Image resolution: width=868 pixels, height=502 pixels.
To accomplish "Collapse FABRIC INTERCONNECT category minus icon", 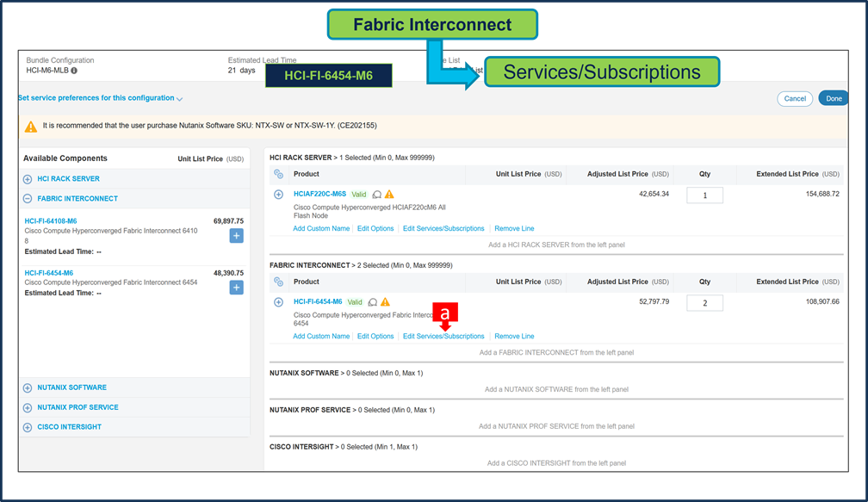I will (28, 199).
